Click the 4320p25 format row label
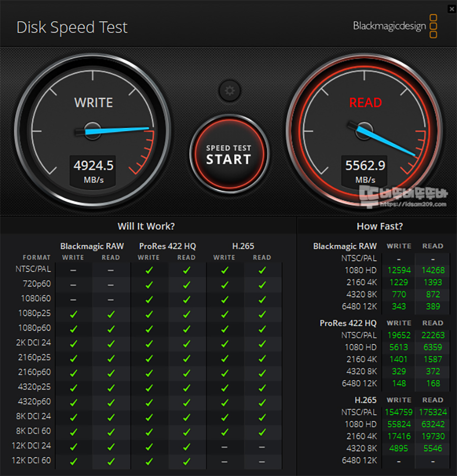Screen dimensions: 457x476 35,387
